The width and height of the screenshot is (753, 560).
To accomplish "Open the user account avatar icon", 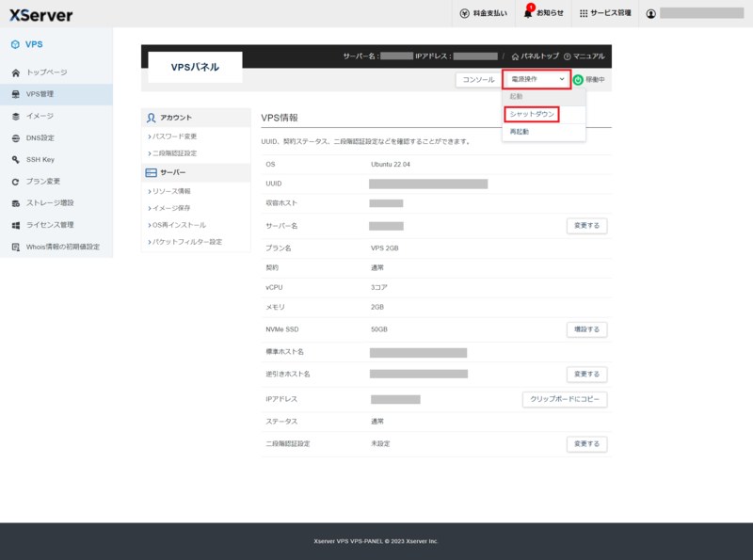I will coord(650,14).
